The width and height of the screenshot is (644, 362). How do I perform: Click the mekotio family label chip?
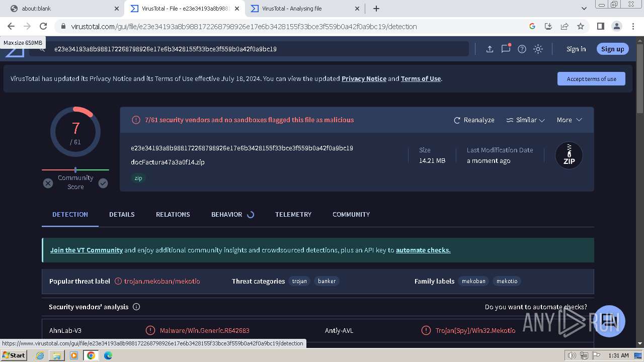click(x=507, y=281)
